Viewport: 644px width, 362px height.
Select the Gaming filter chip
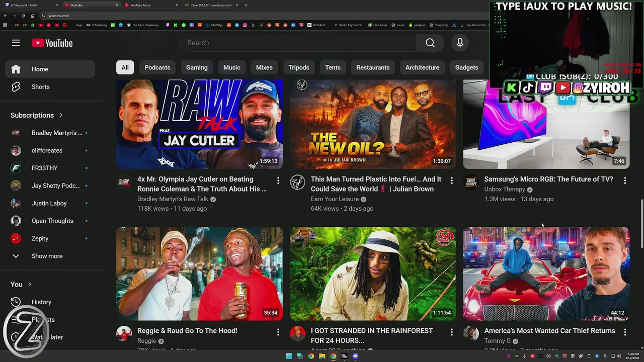pos(197,67)
